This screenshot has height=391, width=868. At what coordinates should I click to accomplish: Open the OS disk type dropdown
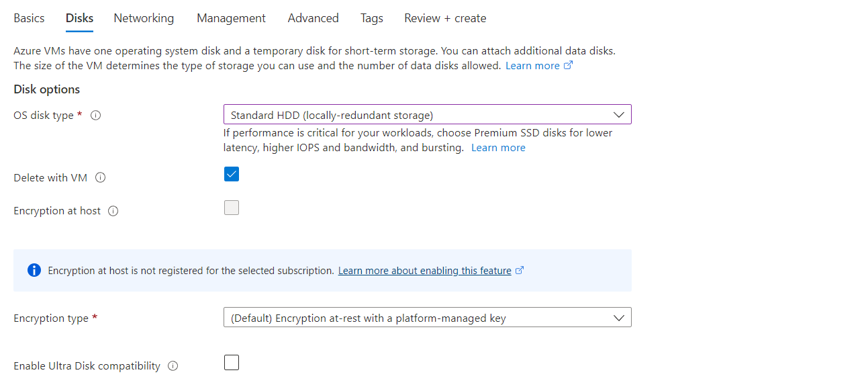[x=427, y=115]
